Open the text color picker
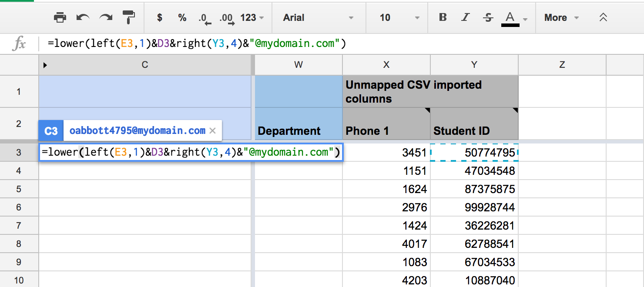Screen dimensions: 644x287 tap(514, 18)
